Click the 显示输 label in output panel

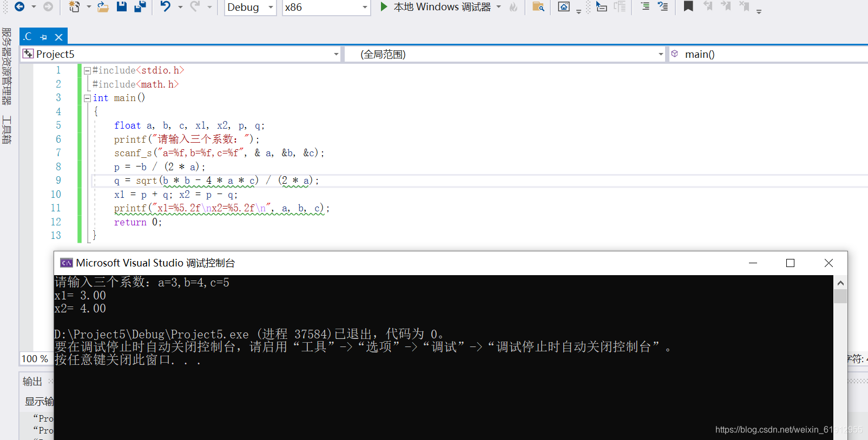pos(39,402)
